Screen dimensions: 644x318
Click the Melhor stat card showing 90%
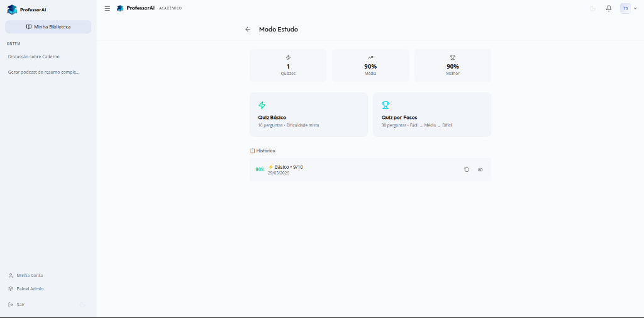[x=453, y=65]
